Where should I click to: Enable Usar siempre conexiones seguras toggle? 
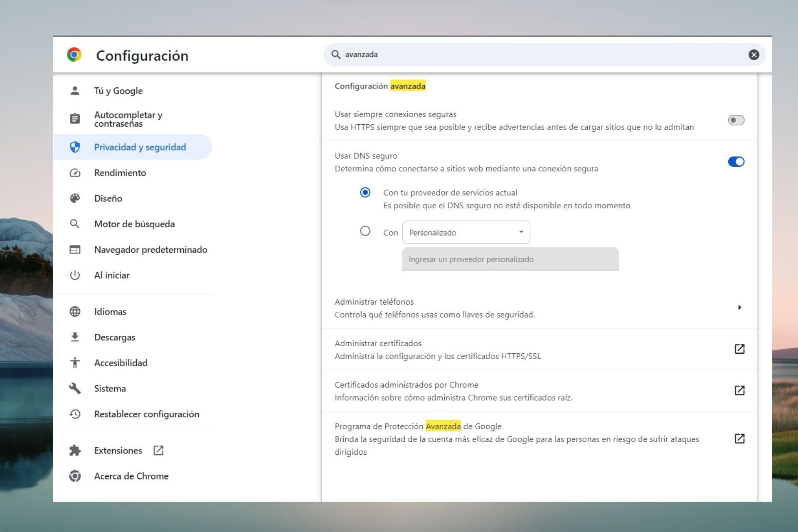[x=736, y=120]
